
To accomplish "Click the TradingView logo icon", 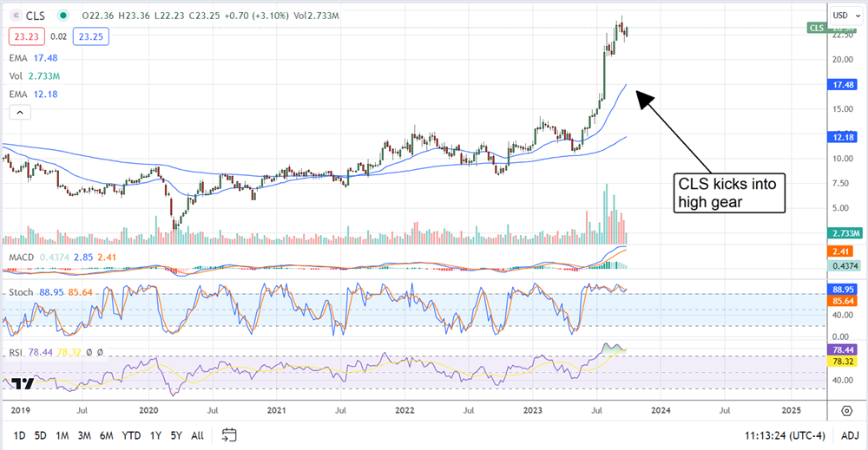I will click(23, 384).
